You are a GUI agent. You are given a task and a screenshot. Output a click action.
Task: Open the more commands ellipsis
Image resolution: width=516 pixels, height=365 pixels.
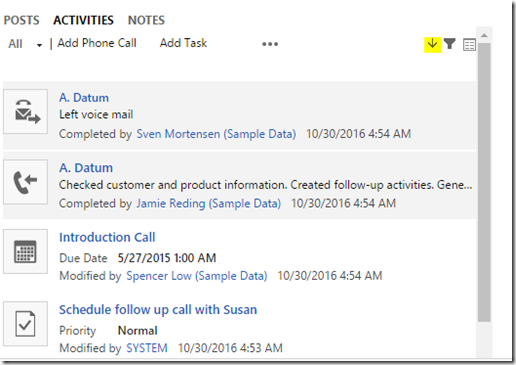pos(270,44)
